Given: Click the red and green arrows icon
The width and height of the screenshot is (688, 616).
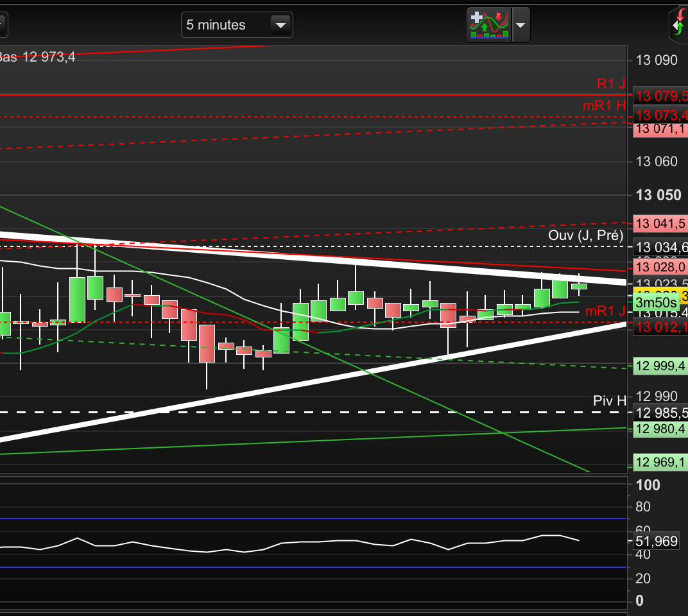Looking at the screenshot, I should (680, 23).
